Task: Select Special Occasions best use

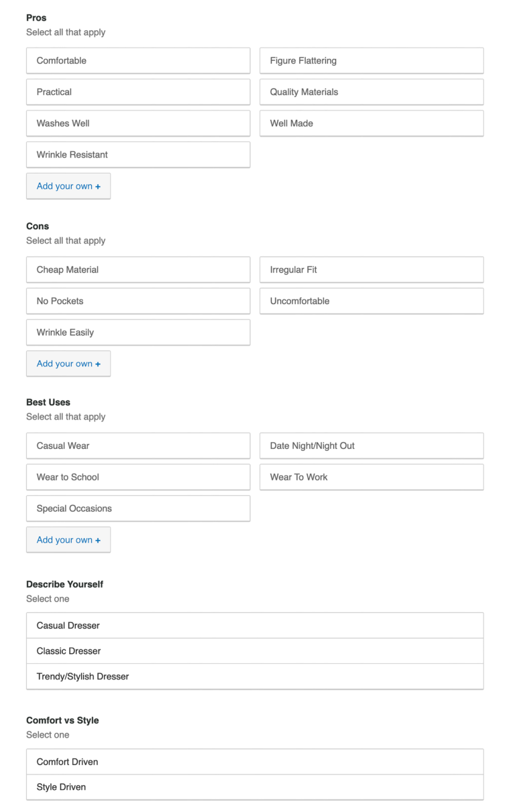Action: tap(137, 509)
